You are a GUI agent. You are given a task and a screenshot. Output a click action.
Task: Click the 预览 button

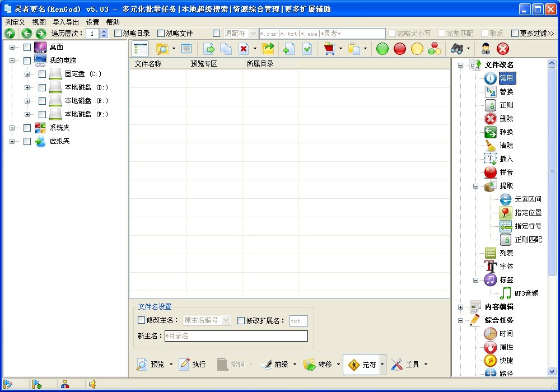click(x=150, y=365)
